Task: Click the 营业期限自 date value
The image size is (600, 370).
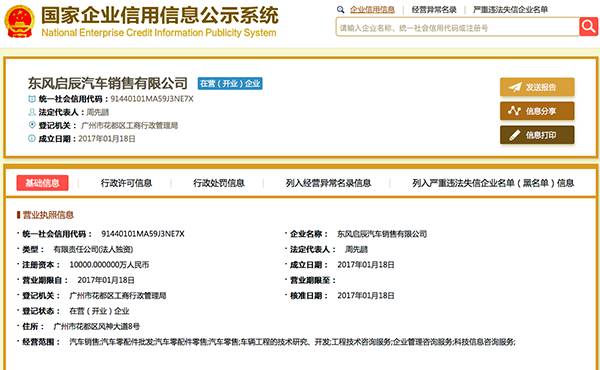Action: [106, 280]
